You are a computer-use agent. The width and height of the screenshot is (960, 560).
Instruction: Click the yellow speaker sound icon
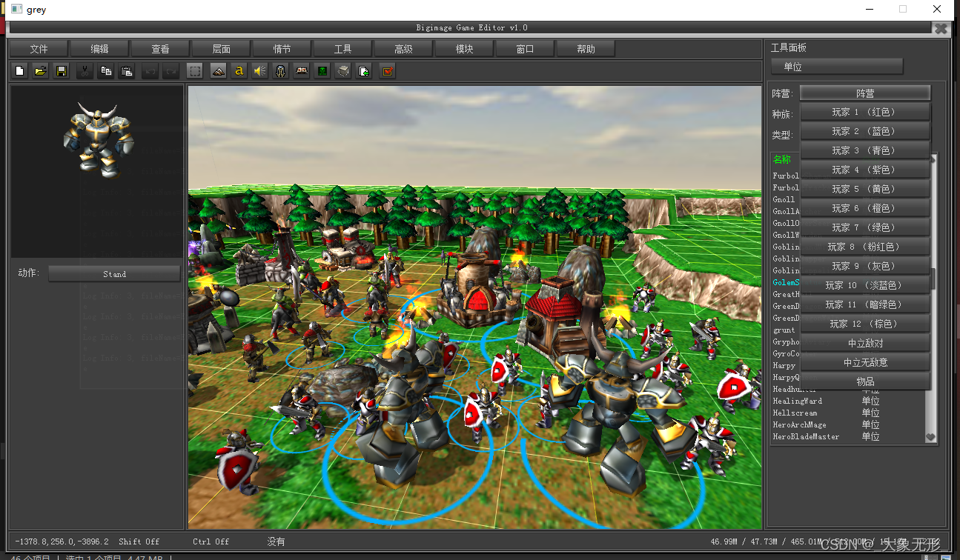click(259, 71)
